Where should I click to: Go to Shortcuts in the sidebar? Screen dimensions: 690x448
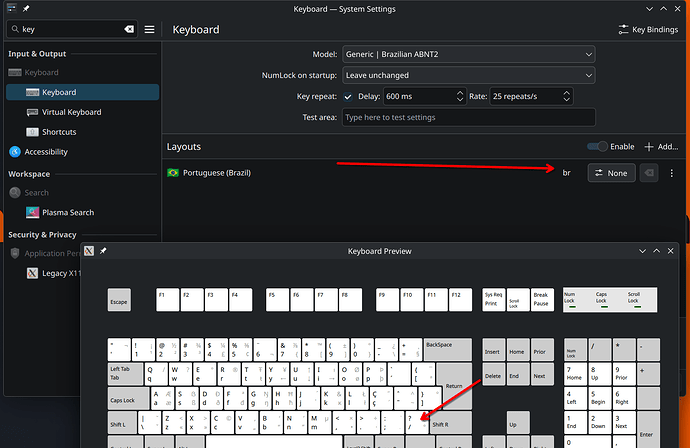59,132
